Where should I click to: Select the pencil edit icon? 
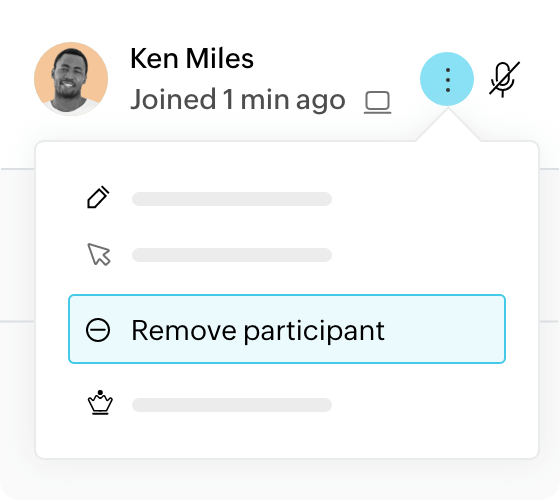coord(98,197)
